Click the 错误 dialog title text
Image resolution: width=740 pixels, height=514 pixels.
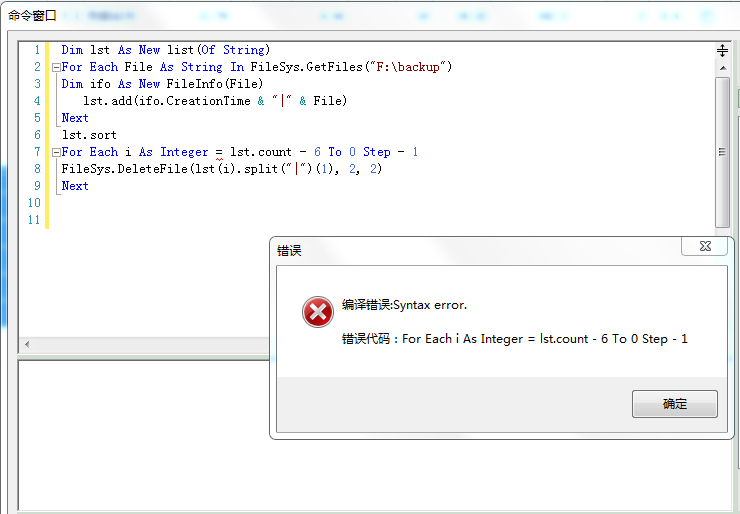coord(289,251)
